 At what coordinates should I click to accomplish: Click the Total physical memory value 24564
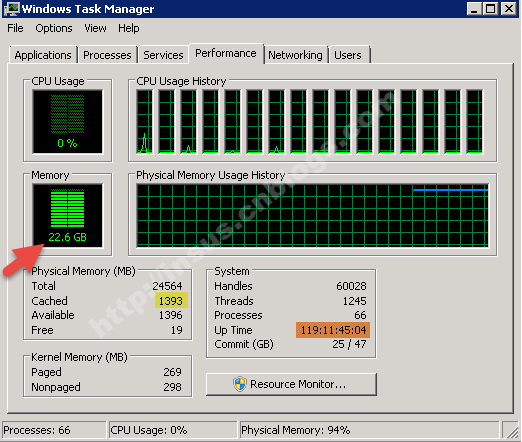pos(167,286)
